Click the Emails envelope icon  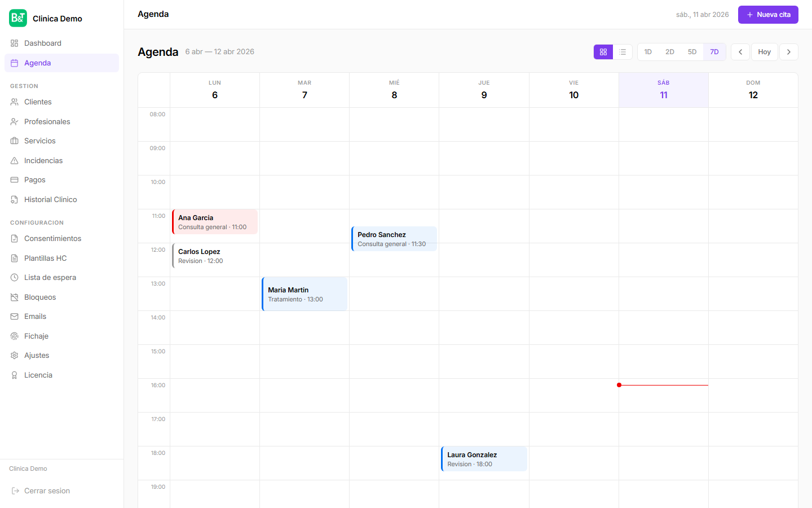point(15,317)
